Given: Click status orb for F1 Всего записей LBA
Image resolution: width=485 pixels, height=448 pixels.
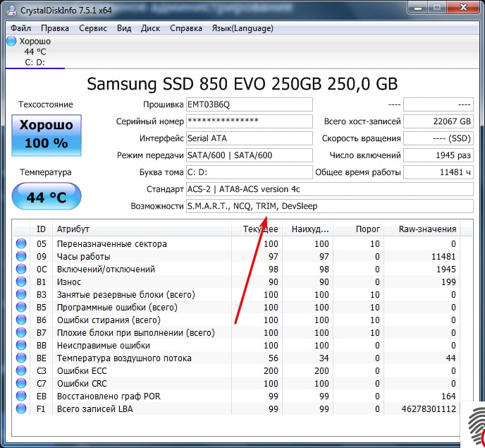Looking at the screenshot, I should click(x=21, y=408).
